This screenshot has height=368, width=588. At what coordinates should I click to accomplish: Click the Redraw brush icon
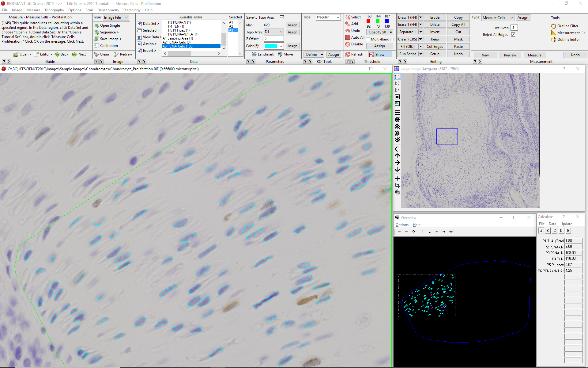pyautogui.click(x=116, y=54)
